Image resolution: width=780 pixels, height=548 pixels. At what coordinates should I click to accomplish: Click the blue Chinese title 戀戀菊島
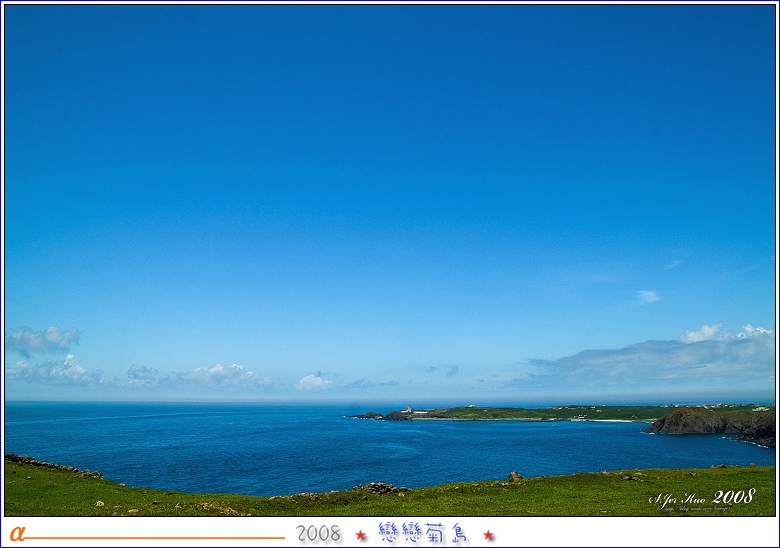point(424,533)
